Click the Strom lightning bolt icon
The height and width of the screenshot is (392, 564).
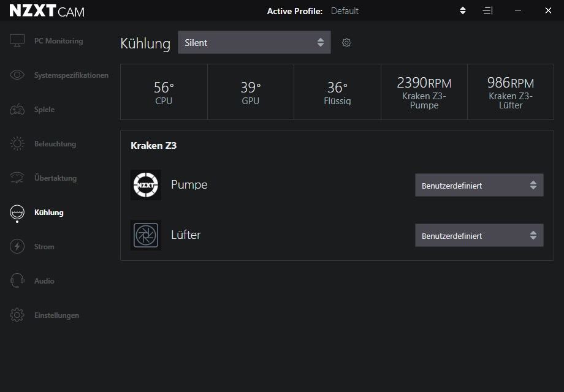click(x=17, y=246)
